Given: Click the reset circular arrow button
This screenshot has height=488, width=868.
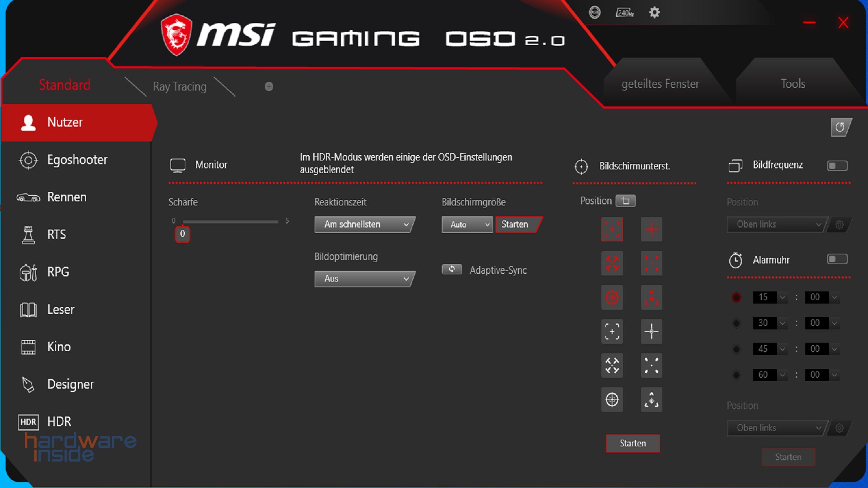Looking at the screenshot, I should 840,127.
